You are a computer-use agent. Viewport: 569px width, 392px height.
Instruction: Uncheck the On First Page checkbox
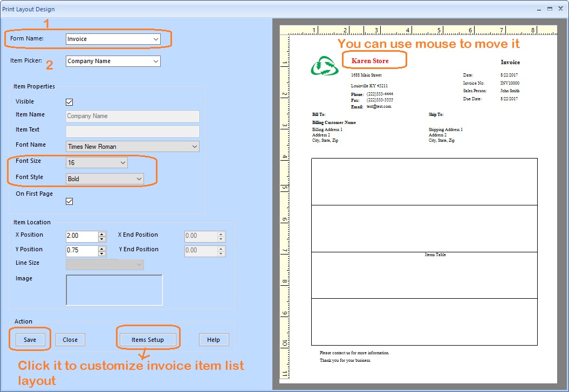[69, 202]
